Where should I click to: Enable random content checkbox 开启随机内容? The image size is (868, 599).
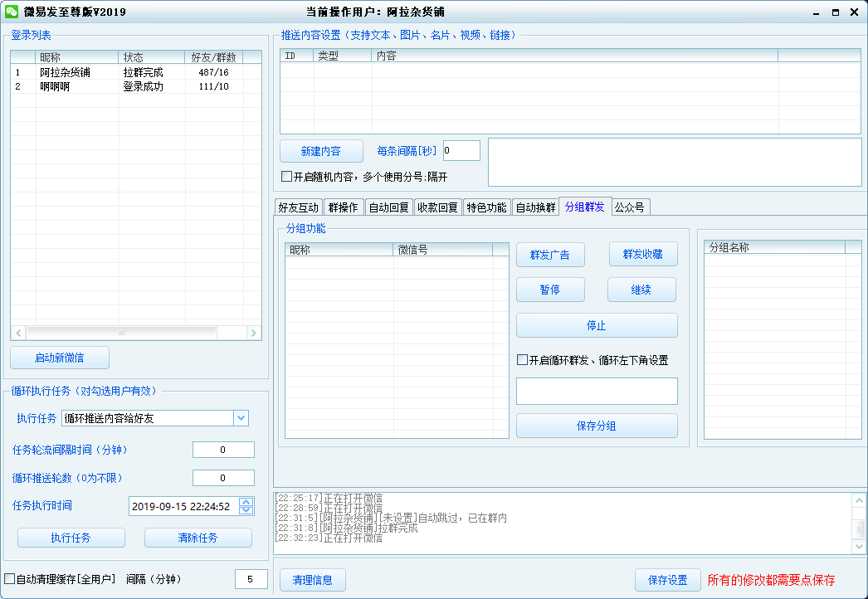tap(287, 177)
